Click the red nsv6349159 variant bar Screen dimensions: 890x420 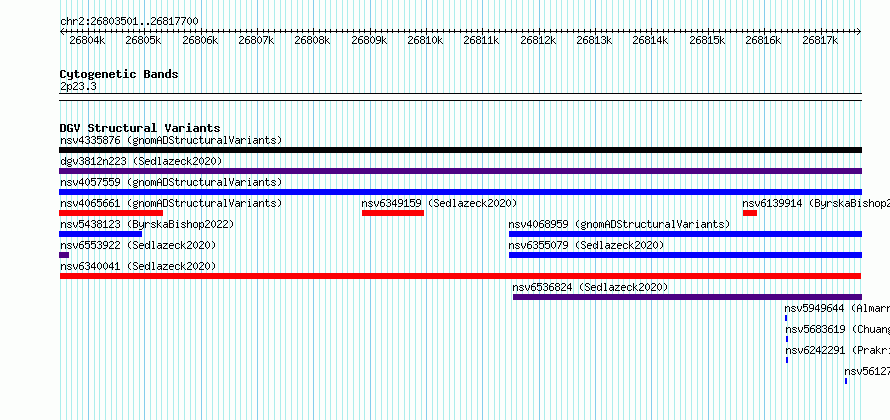pos(393,213)
